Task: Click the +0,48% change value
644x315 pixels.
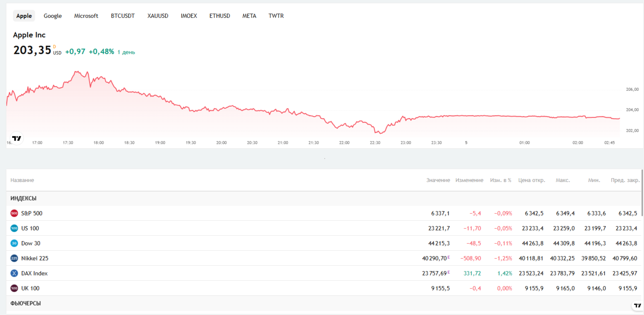Action: (101, 52)
